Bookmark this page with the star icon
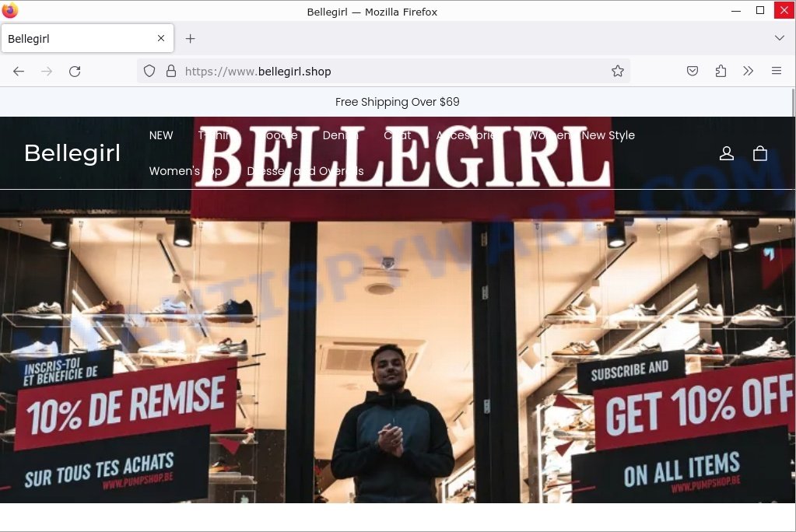Screen dimensions: 796x532 click(x=617, y=71)
